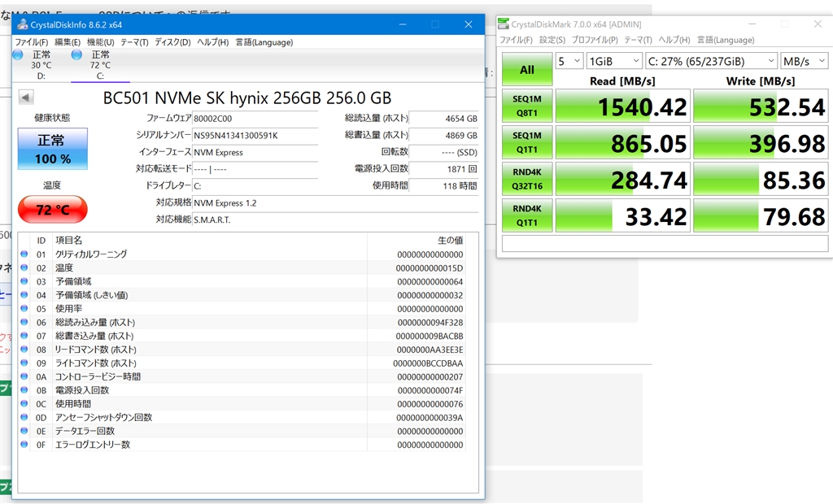Click the interface field NVM Express
Viewport: 833px width, 504px height.
coord(255,153)
